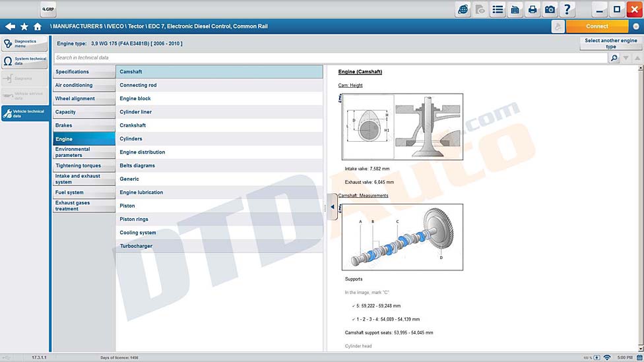The image size is (644, 362).
Task: Select another engine type
Action: pos(611,44)
